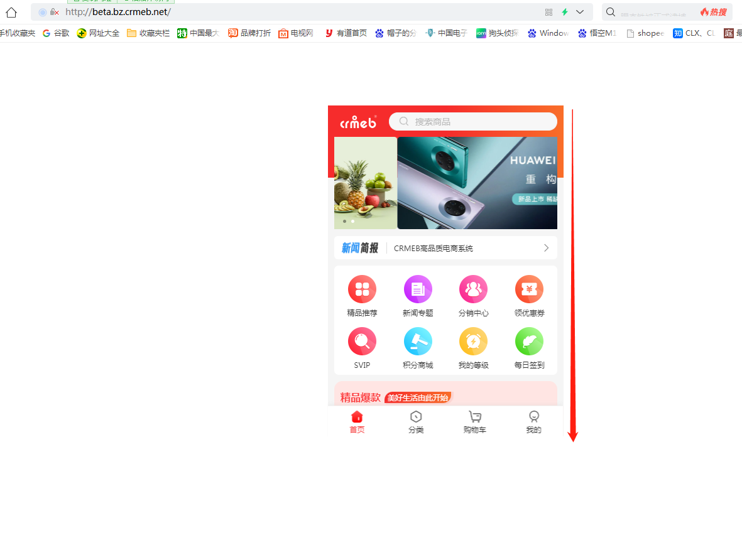Click the crmeb logo
Viewport: 742px width, 560px height.
point(358,122)
